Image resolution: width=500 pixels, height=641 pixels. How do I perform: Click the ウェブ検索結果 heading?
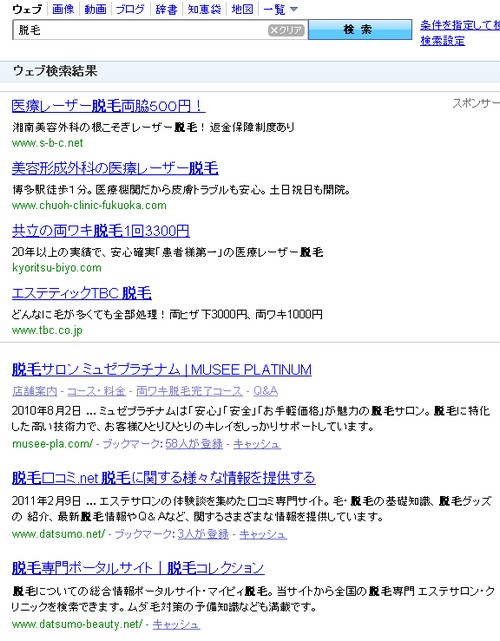55,71
